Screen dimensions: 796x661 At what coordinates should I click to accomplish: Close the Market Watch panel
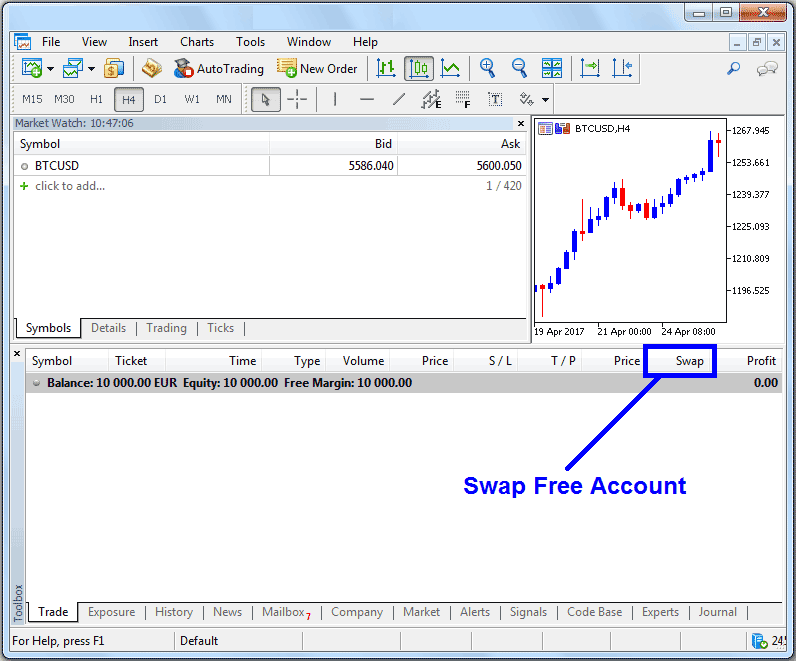click(521, 123)
